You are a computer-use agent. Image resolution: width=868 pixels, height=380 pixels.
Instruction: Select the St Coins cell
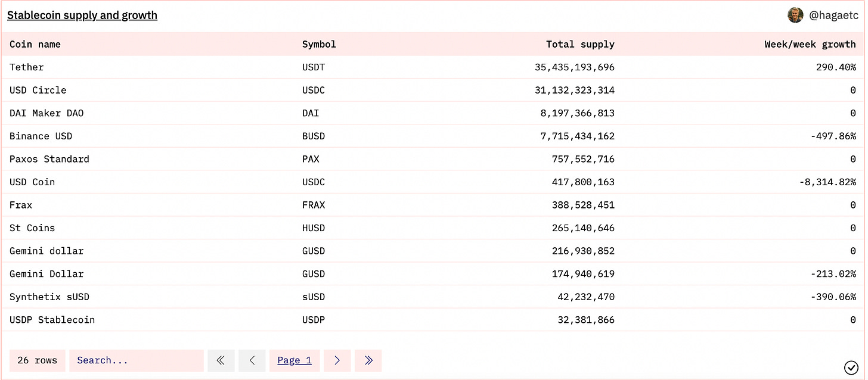(32, 228)
